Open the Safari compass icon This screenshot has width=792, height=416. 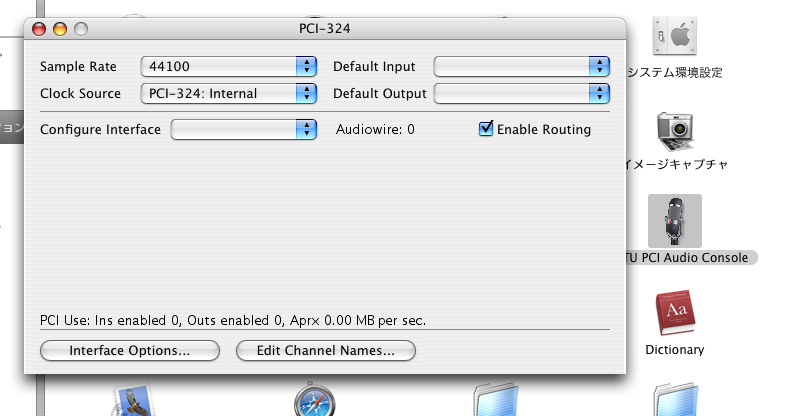tap(314, 401)
